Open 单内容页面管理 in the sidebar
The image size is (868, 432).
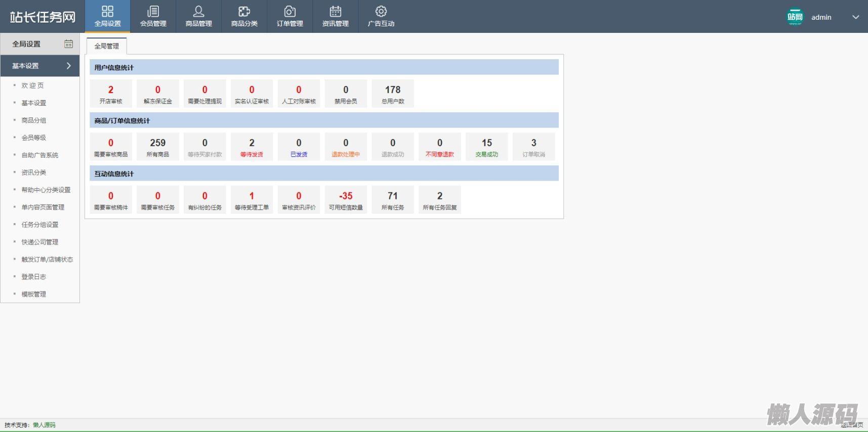pos(43,207)
